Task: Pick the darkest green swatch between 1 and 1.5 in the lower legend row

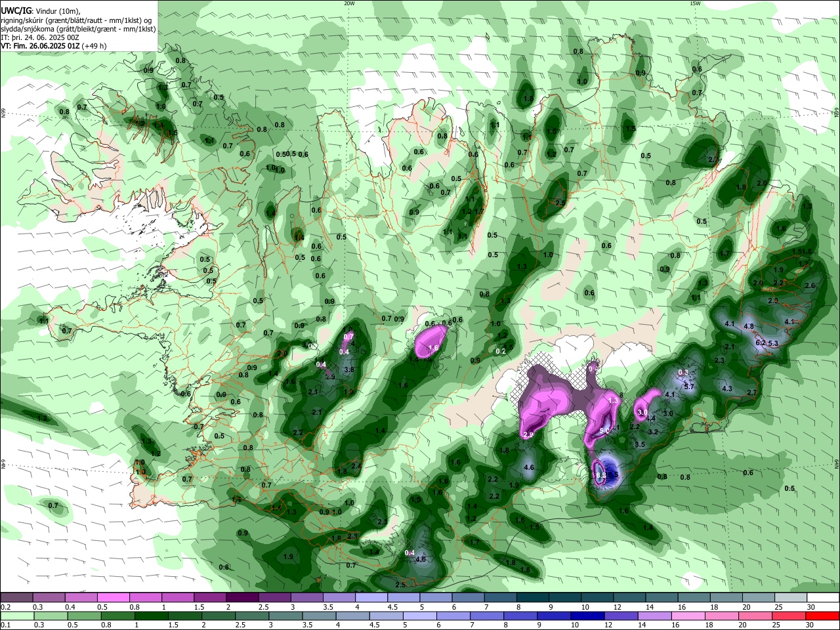Action: click(152, 616)
